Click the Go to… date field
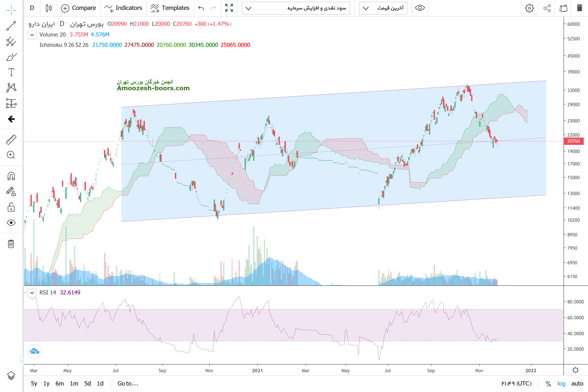 click(x=128, y=383)
